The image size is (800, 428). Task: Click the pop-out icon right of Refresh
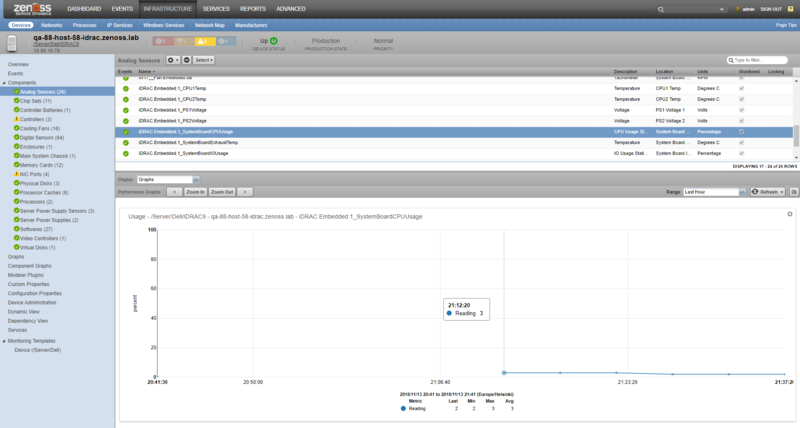(x=794, y=192)
